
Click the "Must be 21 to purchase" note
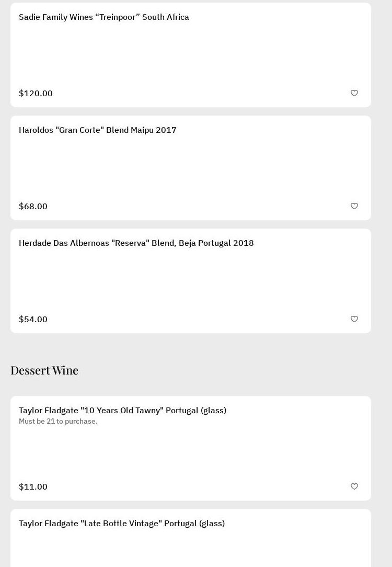coord(58,422)
